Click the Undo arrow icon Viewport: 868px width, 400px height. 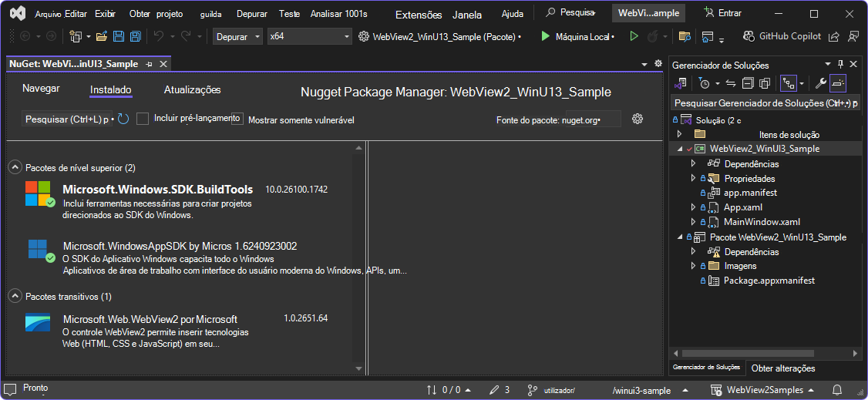tap(159, 36)
